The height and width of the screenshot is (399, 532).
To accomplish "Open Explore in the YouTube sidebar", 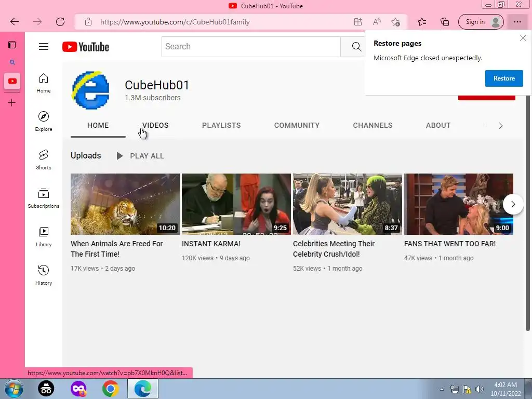I will coord(44,121).
